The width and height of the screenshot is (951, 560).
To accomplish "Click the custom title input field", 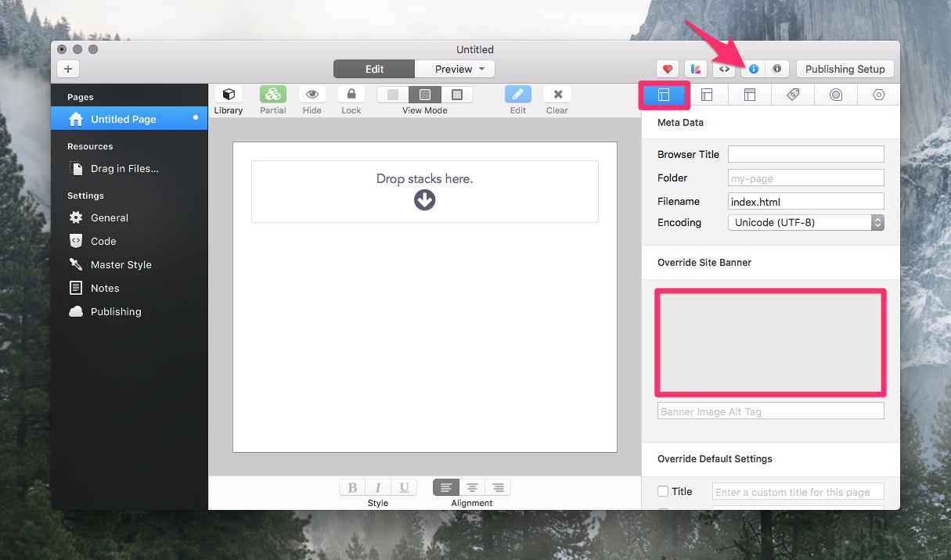I will [x=798, y=492].
